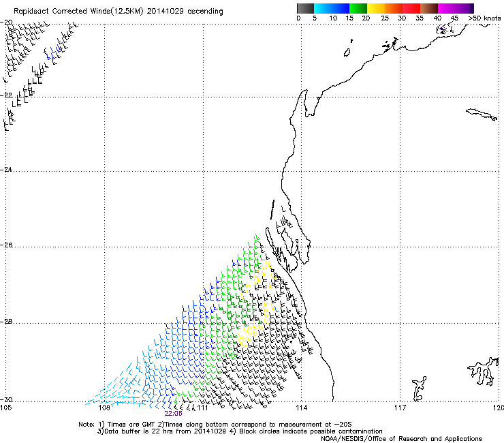Image resolution: width=504 pixels, height=443 pixels.
Task: Click the '120' longitude axis label
Action: coord(499,408)
